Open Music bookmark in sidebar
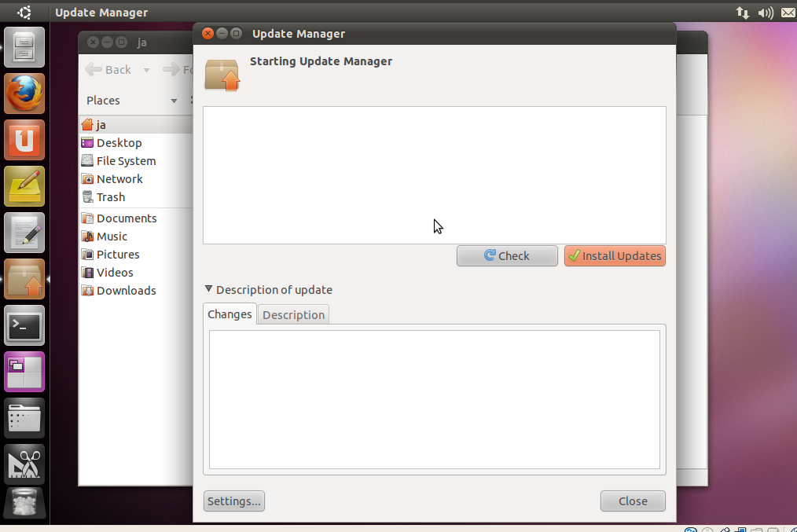797x532 pixels. click(x=136, y=237)
